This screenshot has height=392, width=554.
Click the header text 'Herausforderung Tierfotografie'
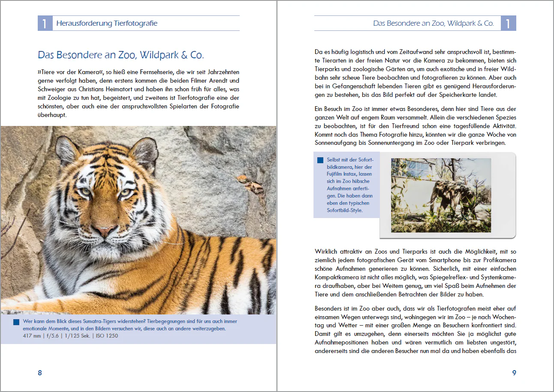tap(107, 23)
